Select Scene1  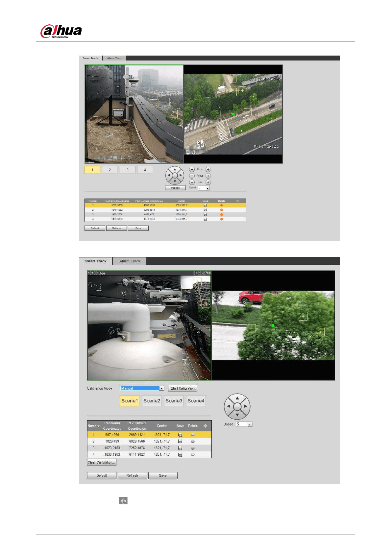[130, 401]
